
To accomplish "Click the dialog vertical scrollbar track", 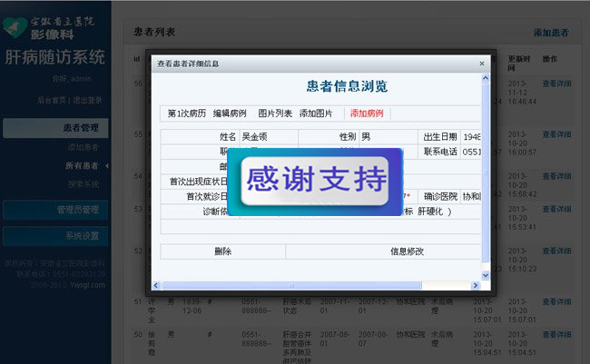I will (x=486, y=177).
